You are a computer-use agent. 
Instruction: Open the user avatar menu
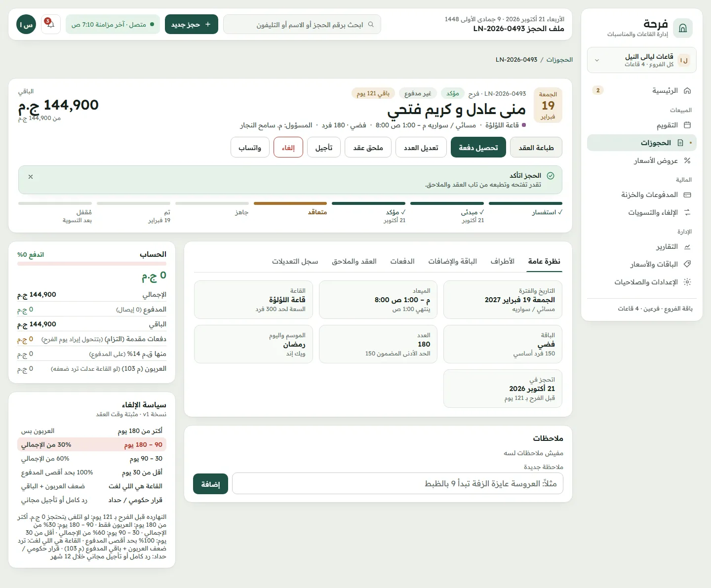coord(26,24)
